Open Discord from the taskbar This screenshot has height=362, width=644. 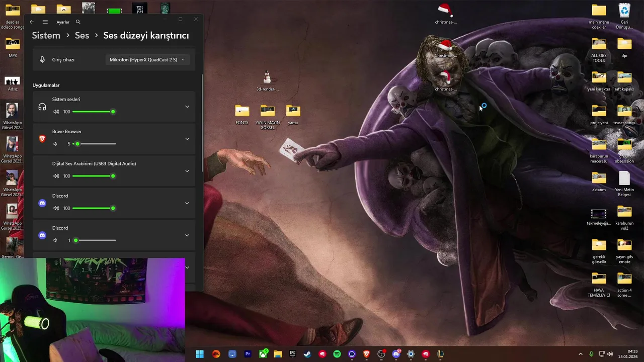[x=396, y=354]
